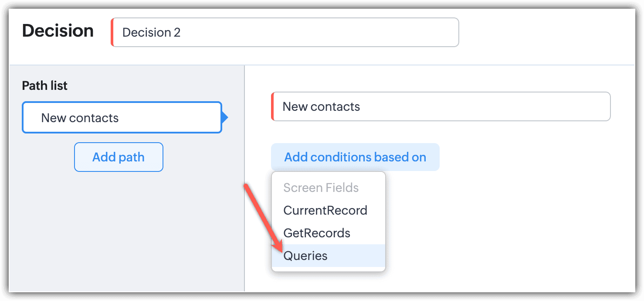Screen dimensions: 644x301
Task: Choose CurrentRecord from the conditions menu
Action: pos(325,210)
